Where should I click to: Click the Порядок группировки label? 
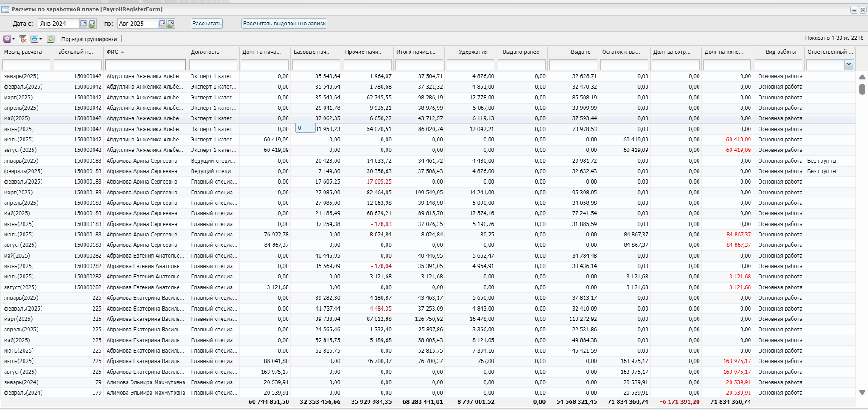click(x=90, y=39)
